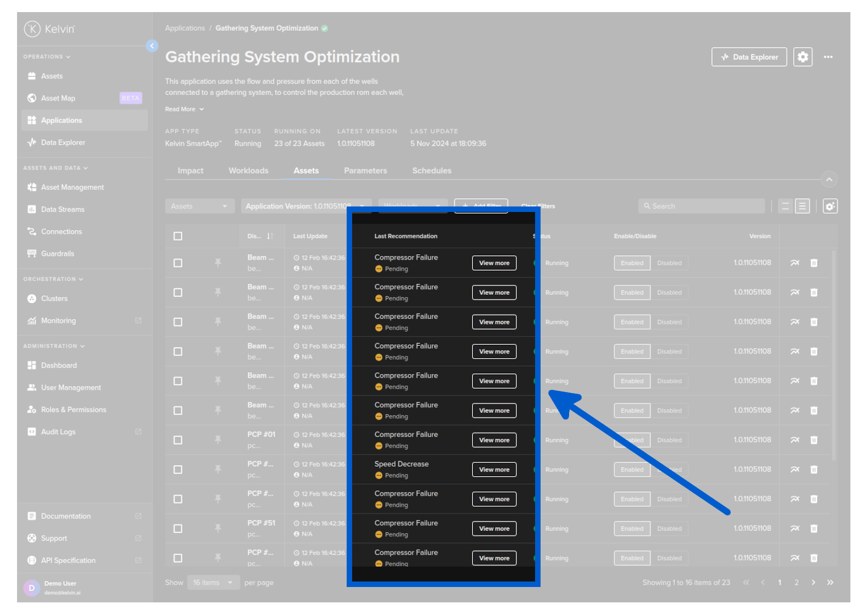868x615 pixels.
Task: Click View more for the Speed Decrease recommendation
Action: coord(494,469)
